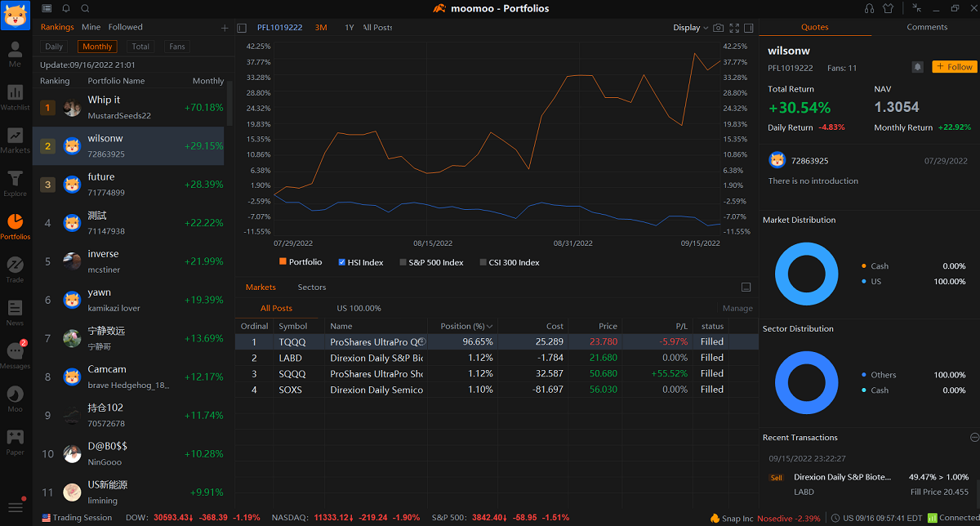Click the search magnifier icon
Image resolution: width=980 pixels, height=526 pixels.
pos(86,8)
